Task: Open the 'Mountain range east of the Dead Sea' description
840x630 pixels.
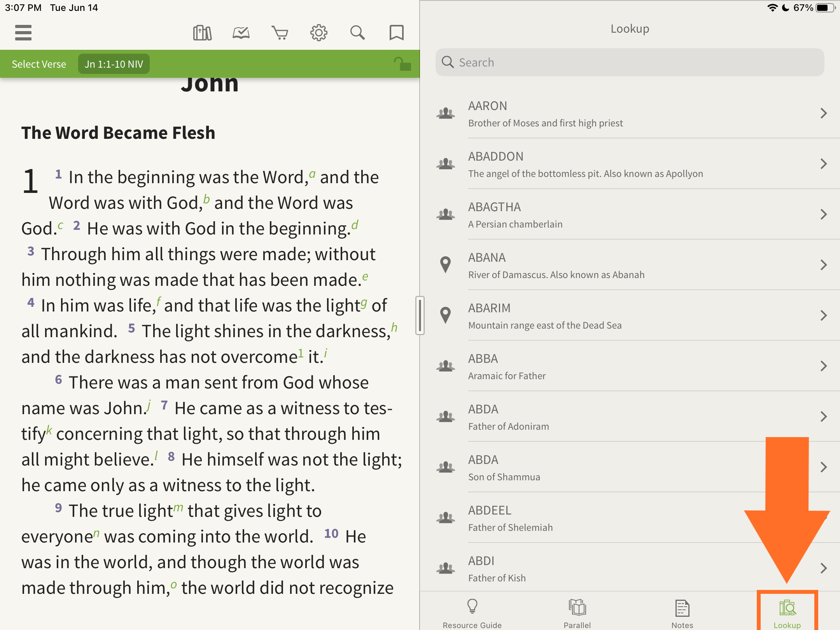Action: coord(545,325)
